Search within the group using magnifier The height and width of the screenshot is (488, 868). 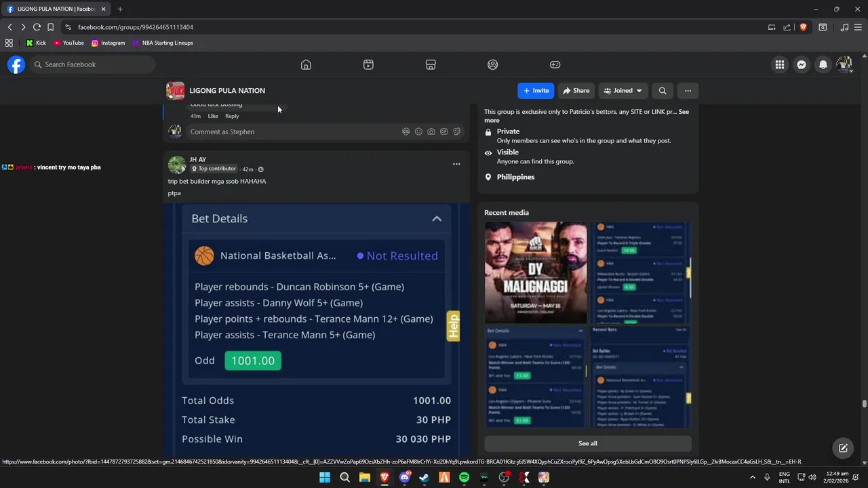[663, 91]
